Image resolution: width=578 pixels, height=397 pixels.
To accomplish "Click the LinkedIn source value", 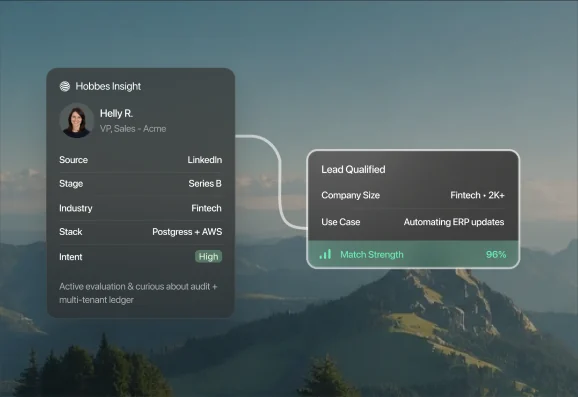I will point(205,160).
